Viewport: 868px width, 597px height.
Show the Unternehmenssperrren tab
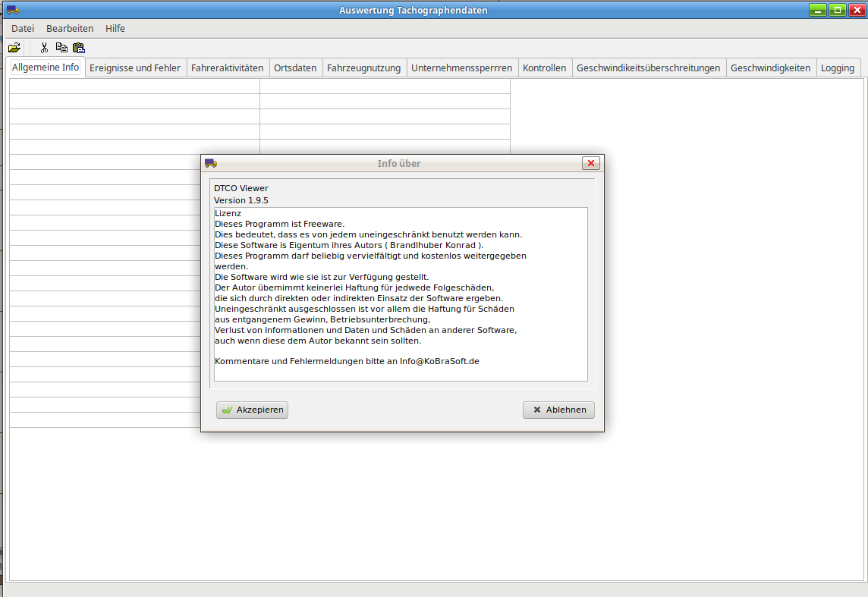[x=461, y=68]
